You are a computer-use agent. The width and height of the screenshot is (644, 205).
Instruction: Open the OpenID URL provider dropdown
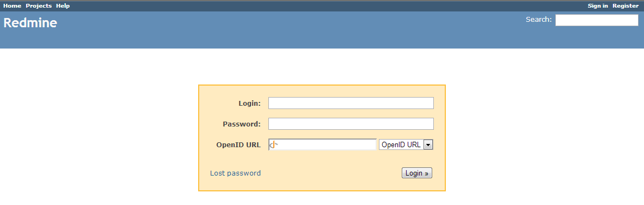tap(406, 144)
